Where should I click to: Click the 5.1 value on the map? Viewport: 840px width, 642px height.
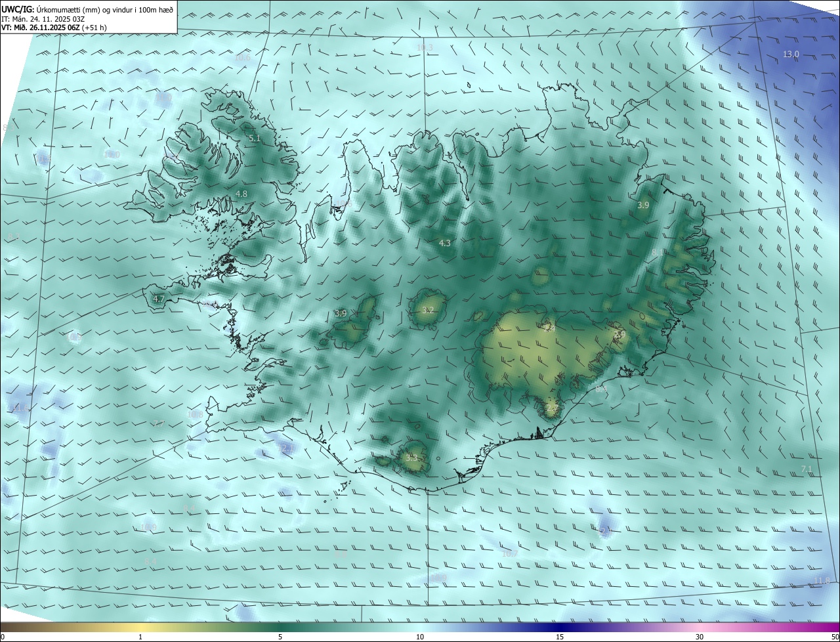255,139
